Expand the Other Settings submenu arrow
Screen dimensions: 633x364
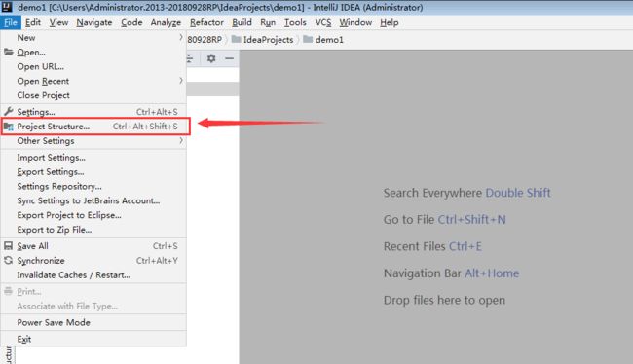pyautogui.click(x=181, y=140)
